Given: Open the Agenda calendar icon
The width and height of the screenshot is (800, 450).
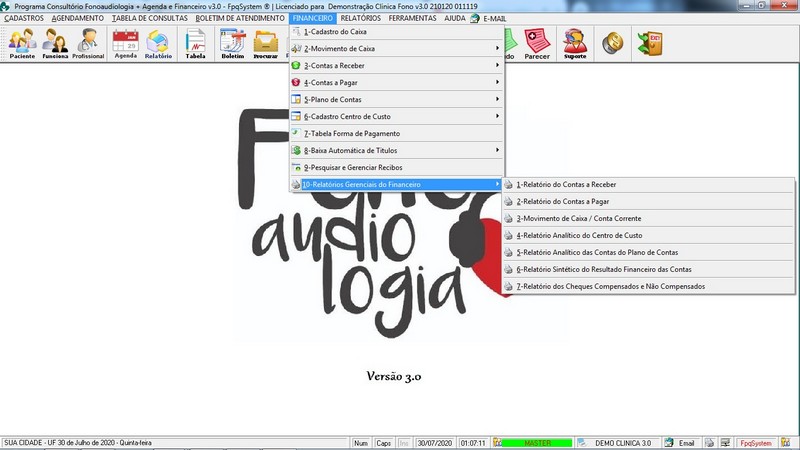Looking at the screenshot, I should click(126, 44).
